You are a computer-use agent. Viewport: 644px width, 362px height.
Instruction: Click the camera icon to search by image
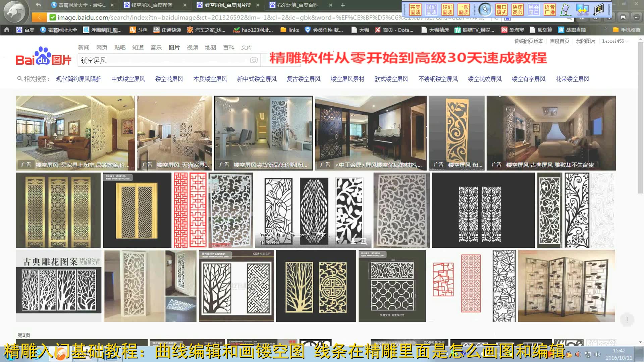click(254, 60)
